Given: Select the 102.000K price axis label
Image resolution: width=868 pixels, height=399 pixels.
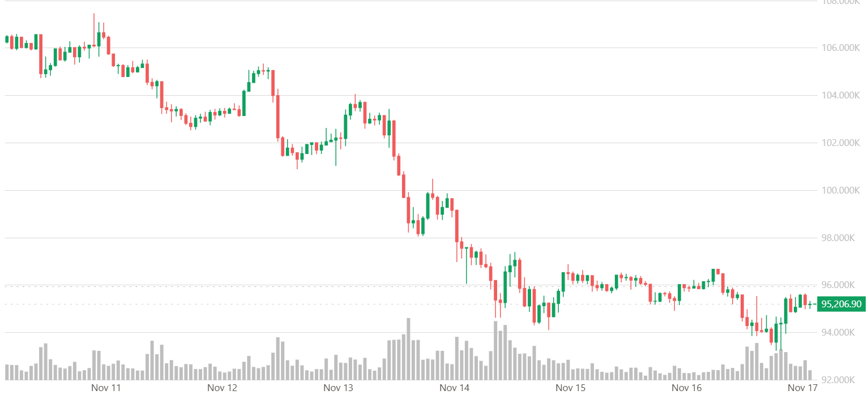Looking at the screenshot, I should click(x=841, y=143).
